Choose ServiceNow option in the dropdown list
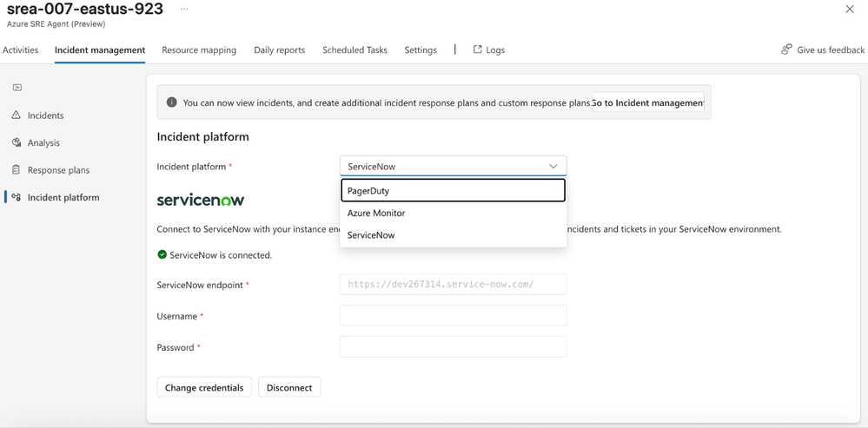Viewport: 868px width, 428px height. click(x=453, y=235)
